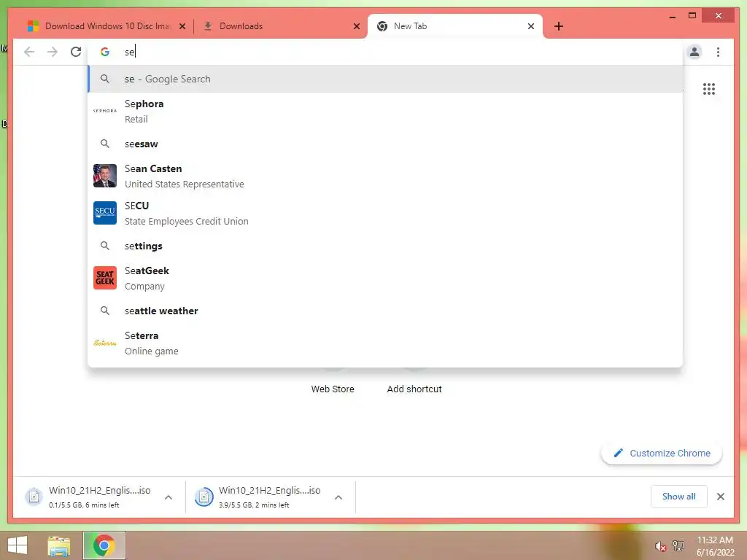Click the Google logo in address bar
Screen dimensions: 747x560
pos(105,52)
